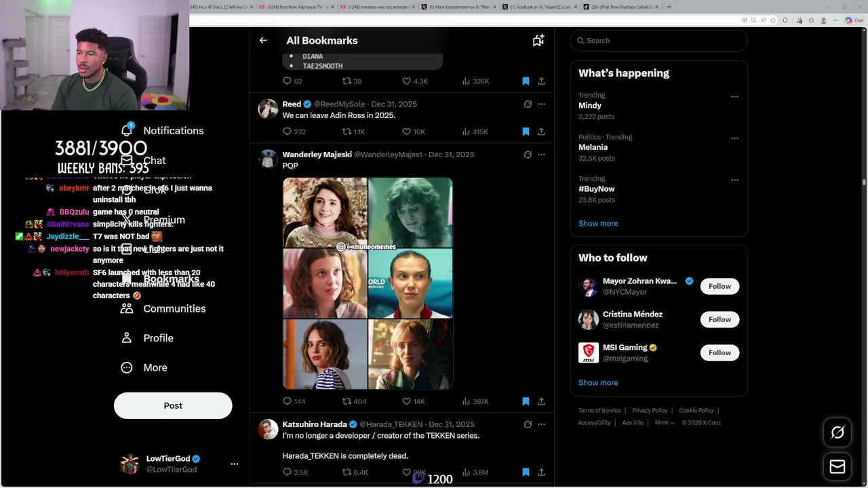The image size is (868, 488).
Task: Open Communities in sidebar
Action: tap(163, 308)
